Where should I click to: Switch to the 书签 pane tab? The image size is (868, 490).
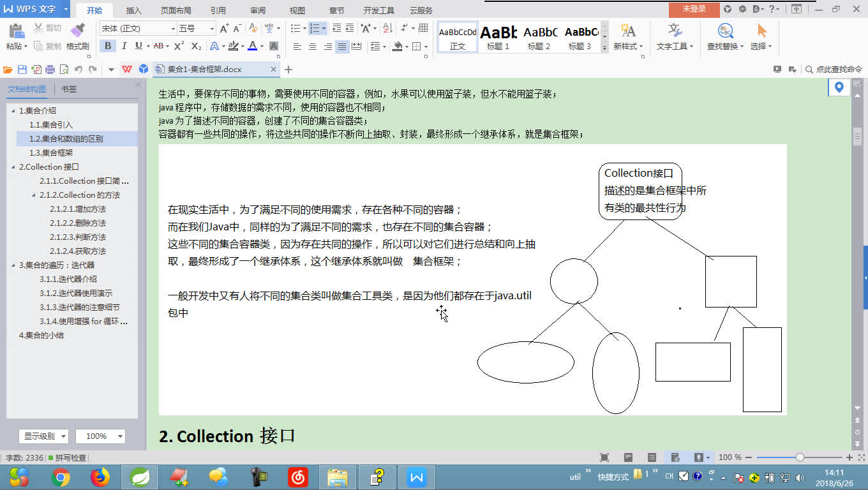tap(69, 89)
